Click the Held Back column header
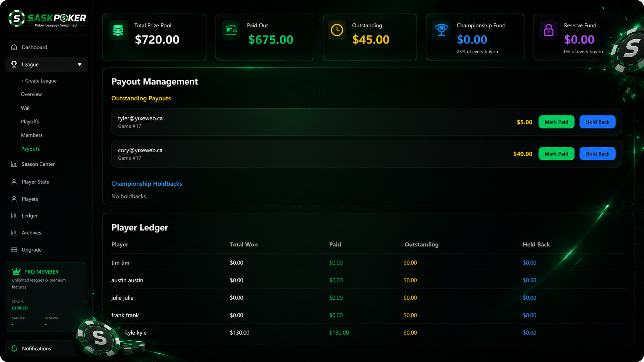Screen dimensions: 644x362 coord(536,245)
